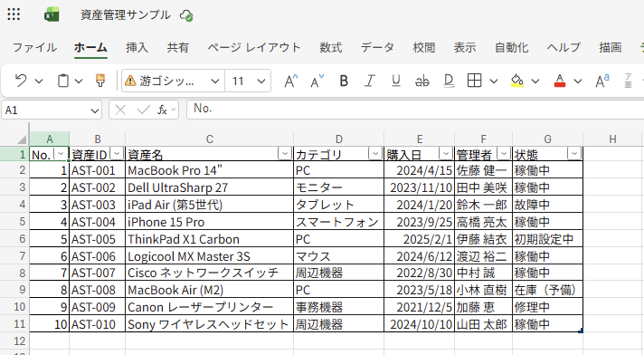644x355 pixels.
Task: Switch to the データ tab
Action: [377, 48]
